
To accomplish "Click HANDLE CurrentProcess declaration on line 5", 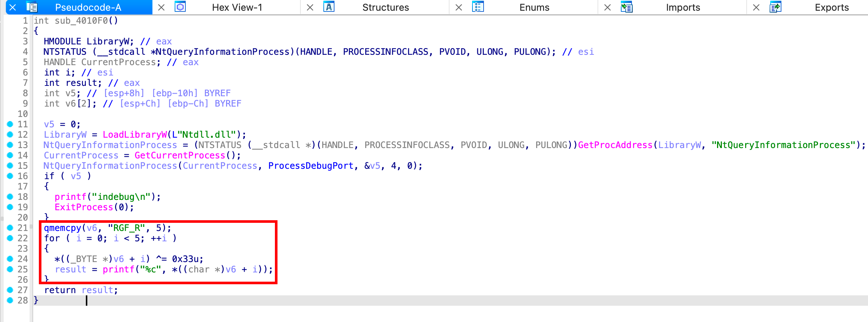I will click(102, 62).
